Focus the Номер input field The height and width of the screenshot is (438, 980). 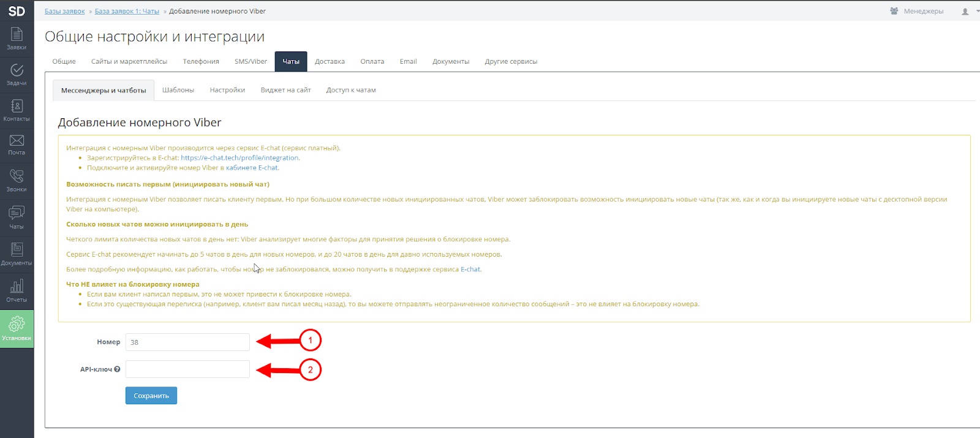click(x=187, y=342)
